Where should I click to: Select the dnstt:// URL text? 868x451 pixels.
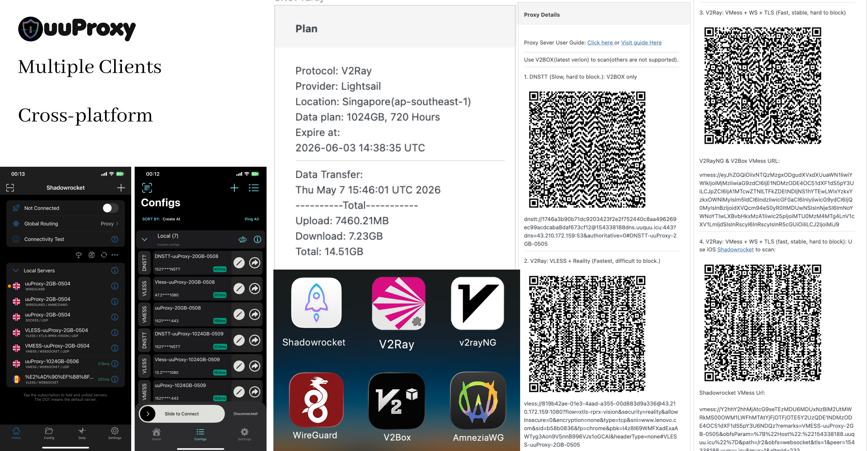600,231
